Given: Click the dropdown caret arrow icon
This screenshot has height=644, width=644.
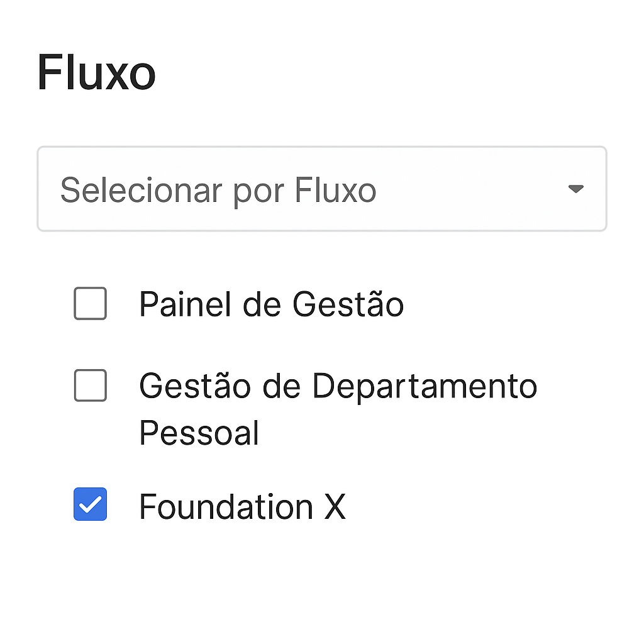Looking at the screenshot, I should (x=575, y=189).
